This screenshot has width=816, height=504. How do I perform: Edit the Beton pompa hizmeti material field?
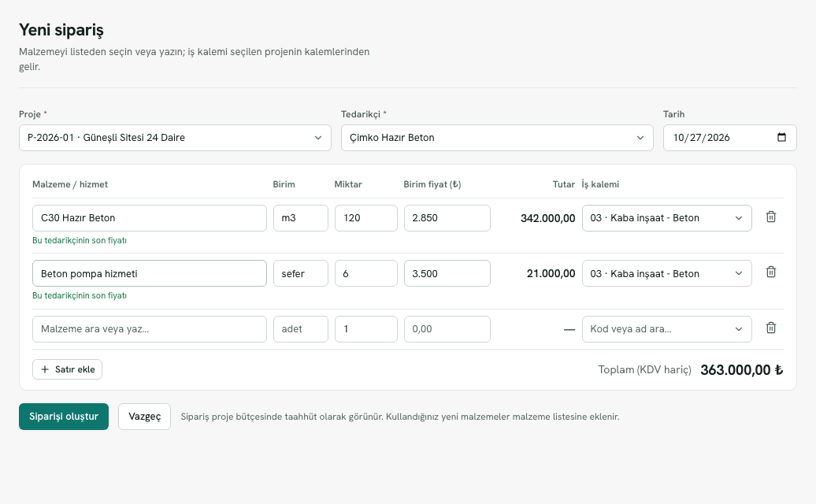point(150,273)
